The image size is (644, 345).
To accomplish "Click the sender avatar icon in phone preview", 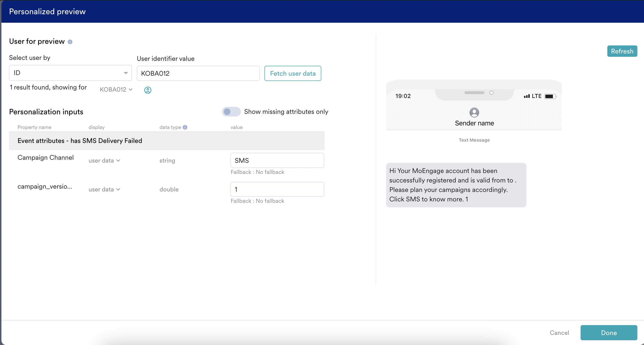I will [474, 112].
